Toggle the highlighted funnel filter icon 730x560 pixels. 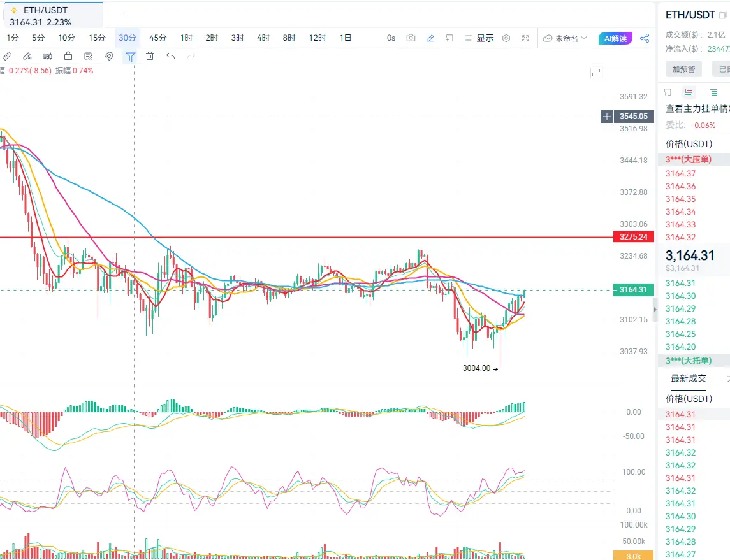point(130,56)
